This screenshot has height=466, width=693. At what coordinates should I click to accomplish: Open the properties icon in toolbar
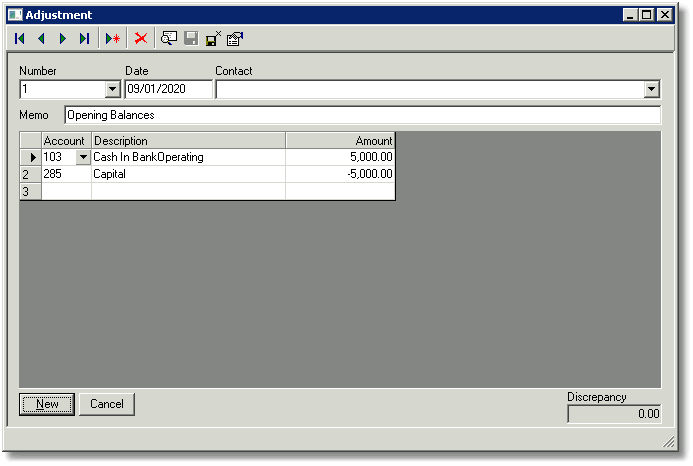coord(235,39)
